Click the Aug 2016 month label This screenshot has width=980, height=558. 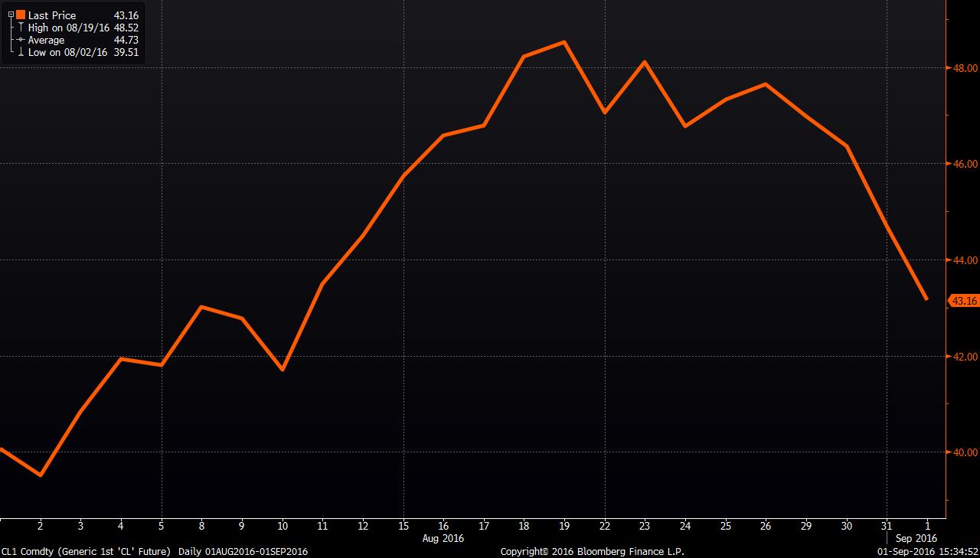[443, 538]
